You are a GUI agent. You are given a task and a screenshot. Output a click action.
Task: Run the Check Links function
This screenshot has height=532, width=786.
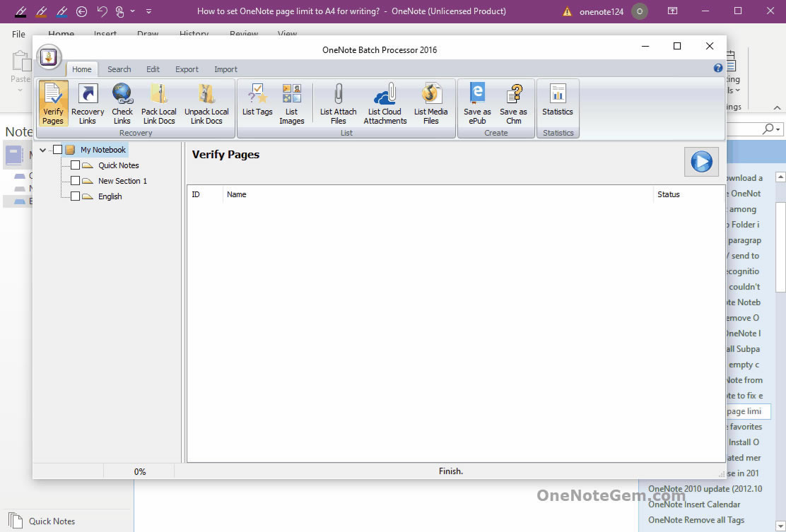(x=122, y=103)
